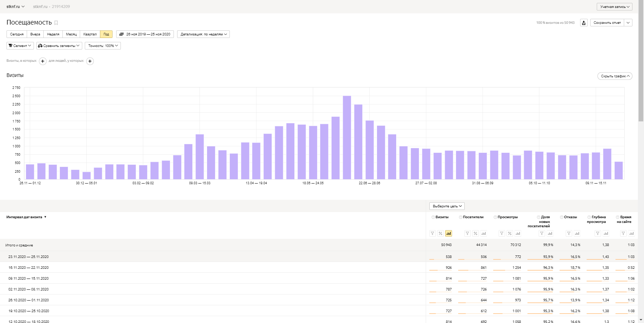This screenshot has height=323, width=644.
Task: Hide the chart with Скрыть график
Action: point(615,76)
